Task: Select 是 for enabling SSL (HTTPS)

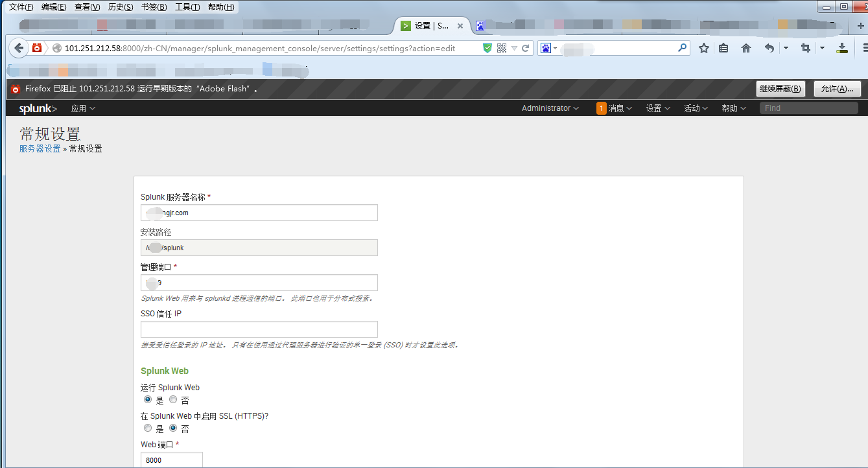Action: click(148, 428)
